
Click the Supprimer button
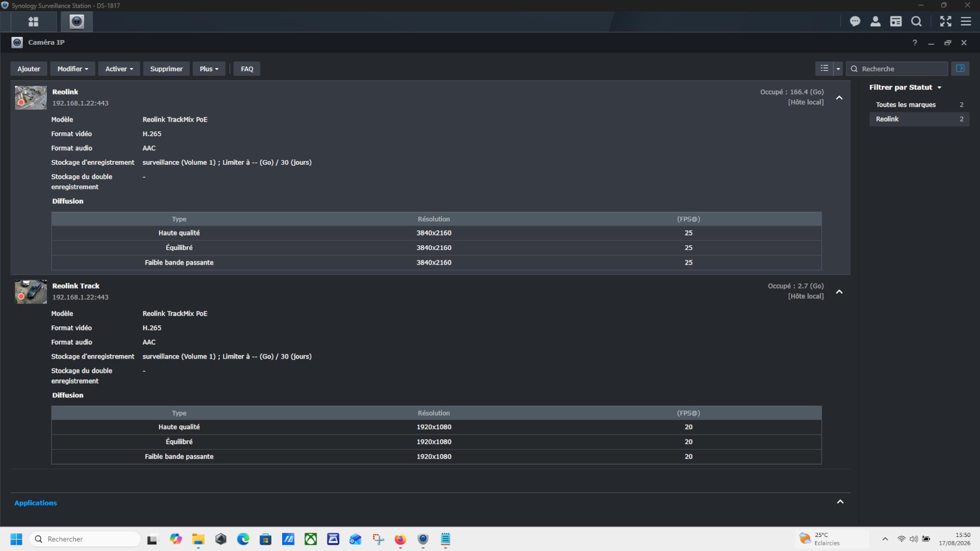[166, 69]
